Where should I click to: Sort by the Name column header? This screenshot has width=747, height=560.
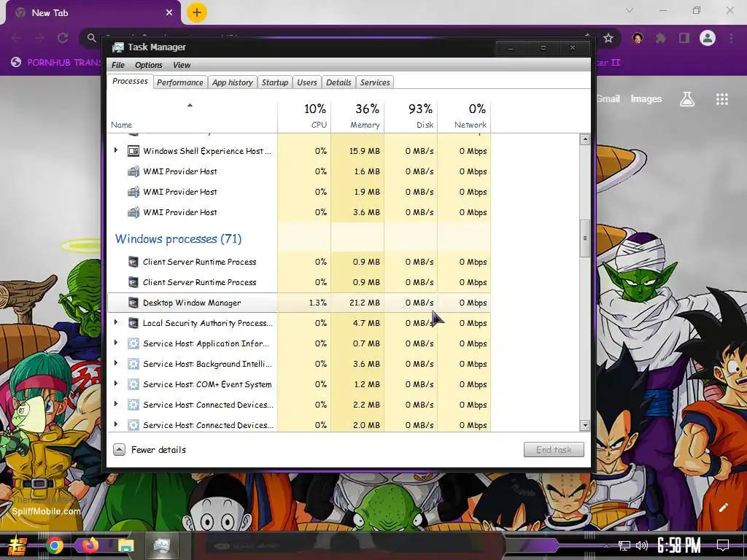pyautogui.click(x=192, y=116)
